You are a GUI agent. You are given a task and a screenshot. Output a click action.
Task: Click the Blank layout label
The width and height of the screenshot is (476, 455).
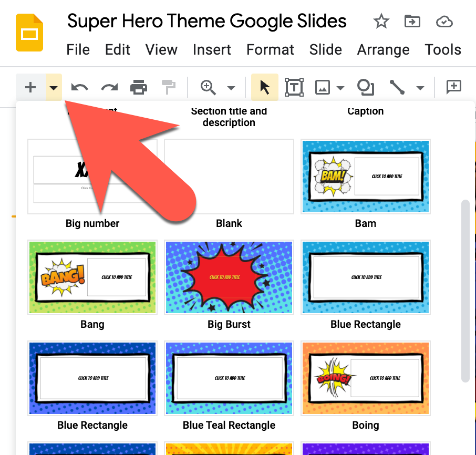229,223
